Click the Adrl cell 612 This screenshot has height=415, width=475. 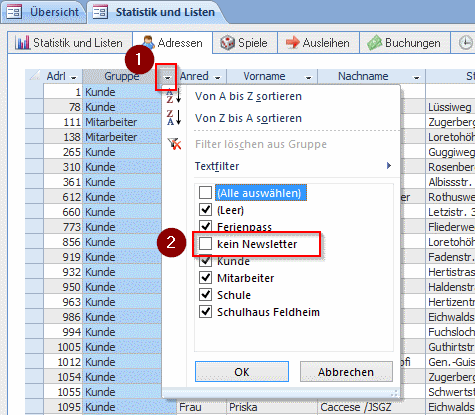[x=63, y=197]
